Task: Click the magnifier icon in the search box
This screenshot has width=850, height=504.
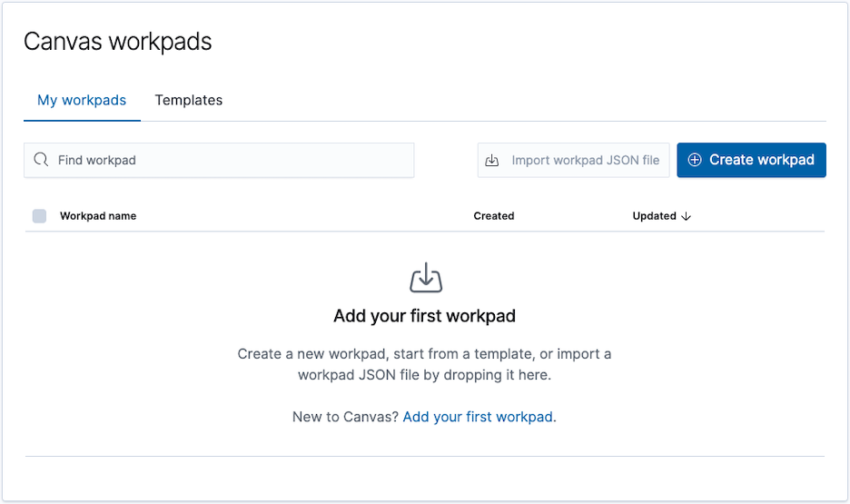Action: [41, 160]
